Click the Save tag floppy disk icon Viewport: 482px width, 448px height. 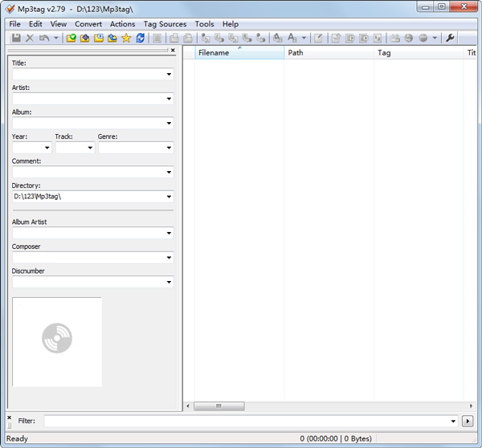[16, 38]
